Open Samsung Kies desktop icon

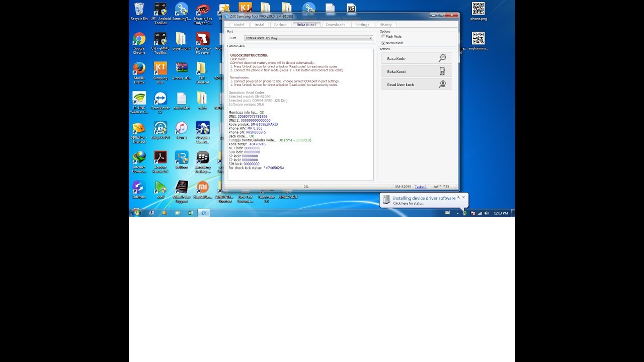point(160,73)
